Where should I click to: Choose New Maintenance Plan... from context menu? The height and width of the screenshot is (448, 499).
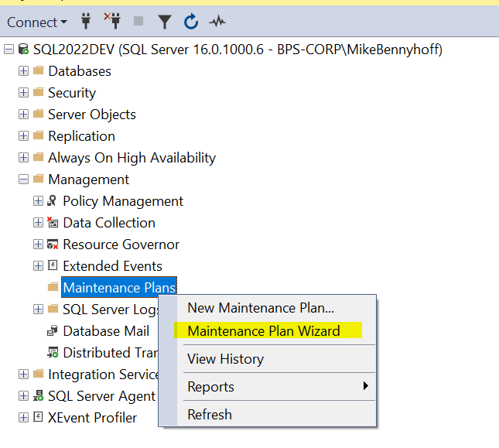tap(261, 308)
